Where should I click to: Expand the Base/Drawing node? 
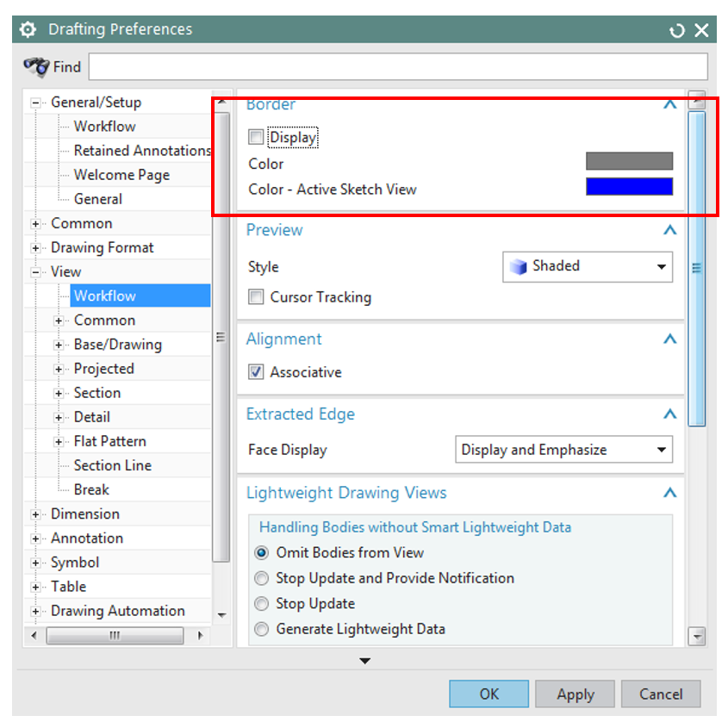(59, 345)
